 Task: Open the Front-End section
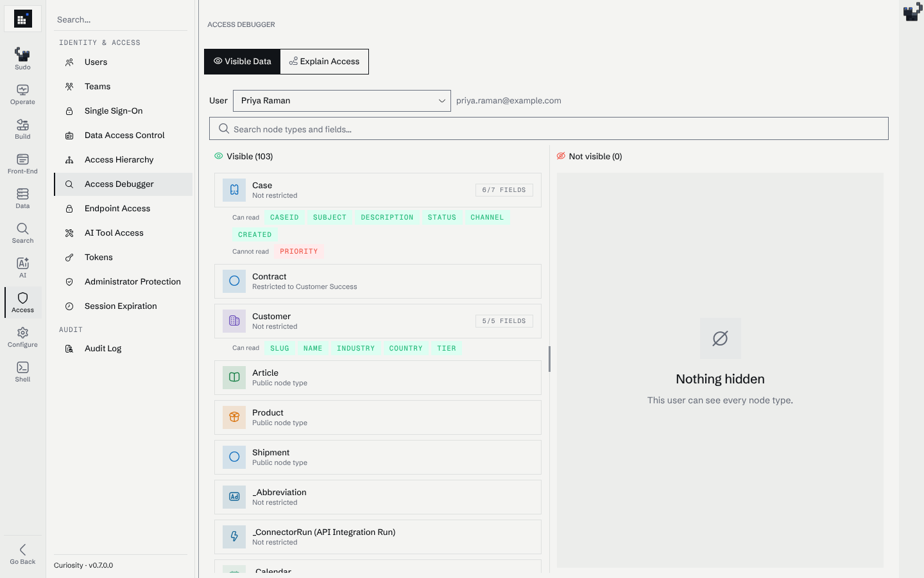coord(22,164)
